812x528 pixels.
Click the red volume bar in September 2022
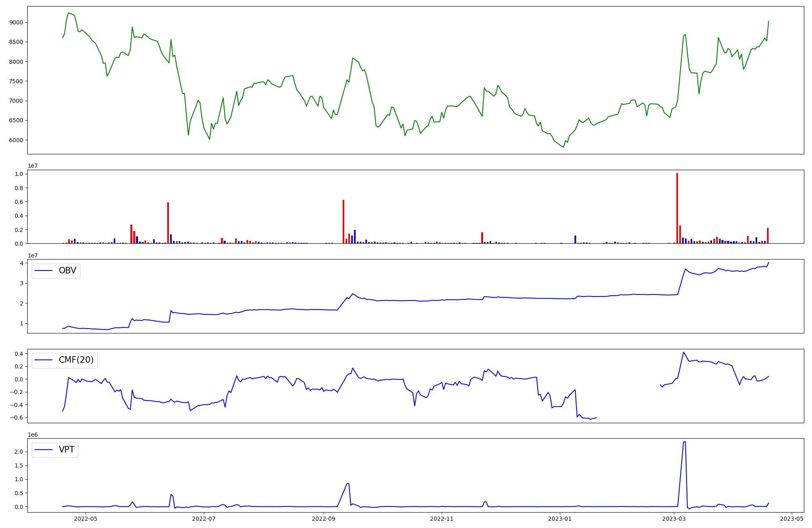click(x=343, y=221)
